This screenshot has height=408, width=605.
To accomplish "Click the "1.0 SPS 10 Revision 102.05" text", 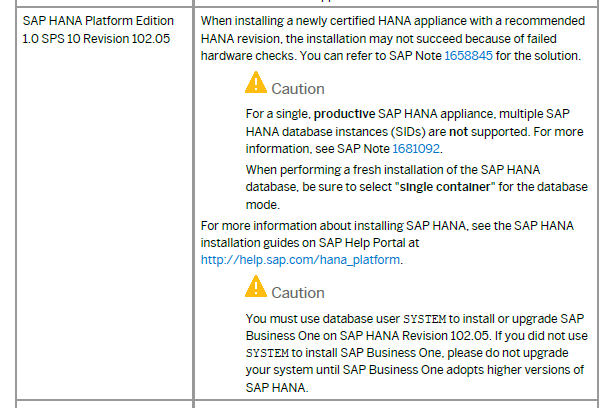I will [x=96, y=39].
